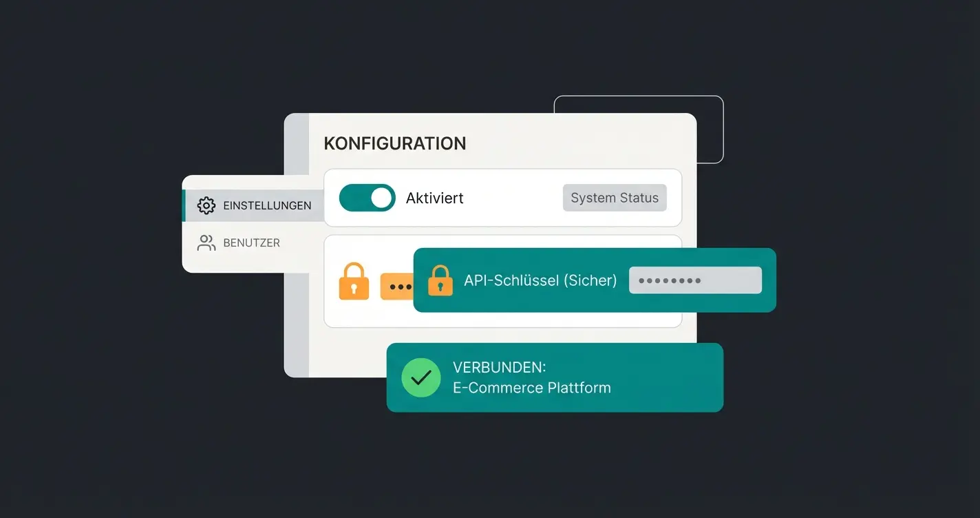
Task: Click the orange padlock in the API-Schlüssel banner
Action: (440, 280)
